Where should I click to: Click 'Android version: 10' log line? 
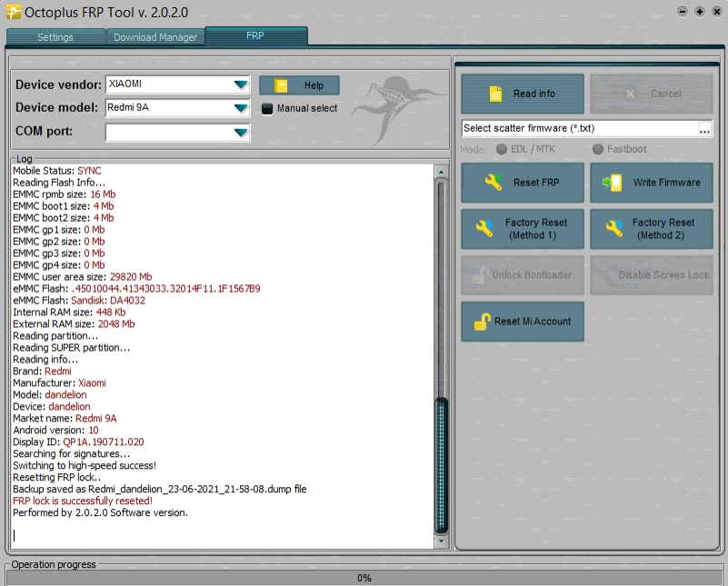tap(55, 430)
